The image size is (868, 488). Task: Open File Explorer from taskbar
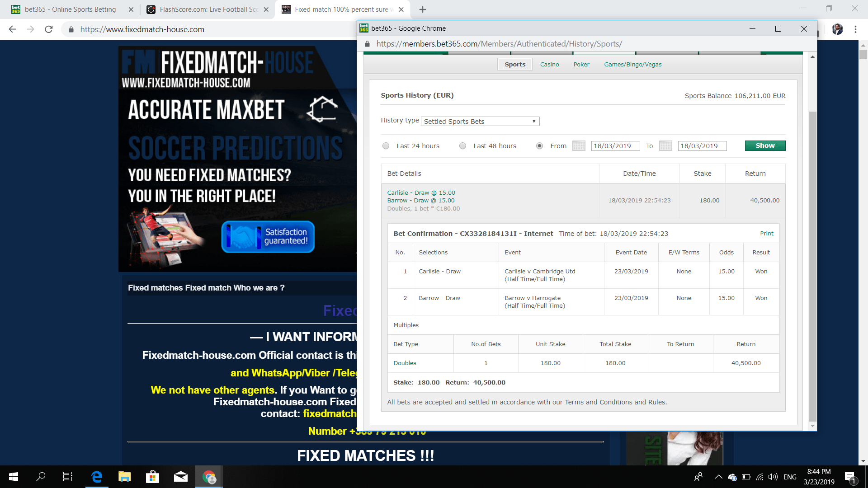124,477
